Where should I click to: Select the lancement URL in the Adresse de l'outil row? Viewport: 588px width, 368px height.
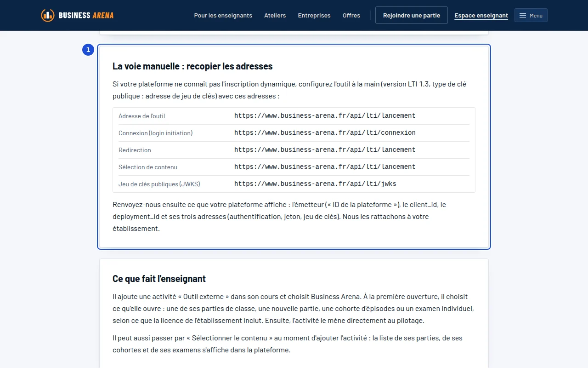[x=325, y=116]
